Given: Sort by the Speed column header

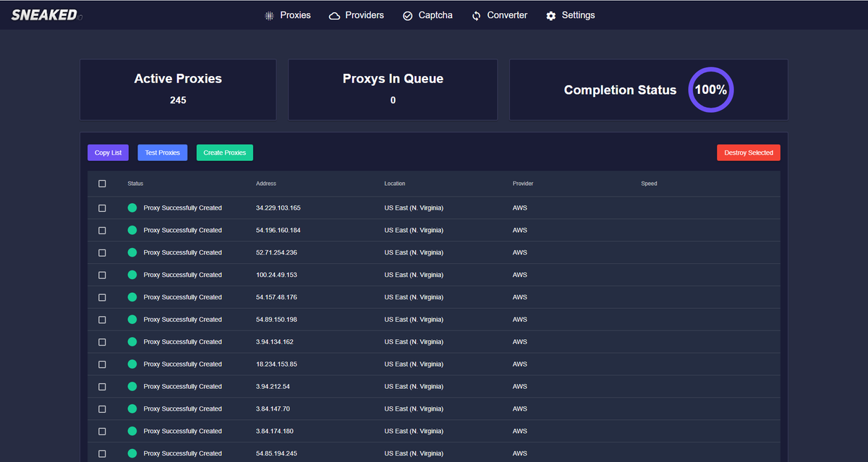Looking at the screenshot, I should click(649, 184).
